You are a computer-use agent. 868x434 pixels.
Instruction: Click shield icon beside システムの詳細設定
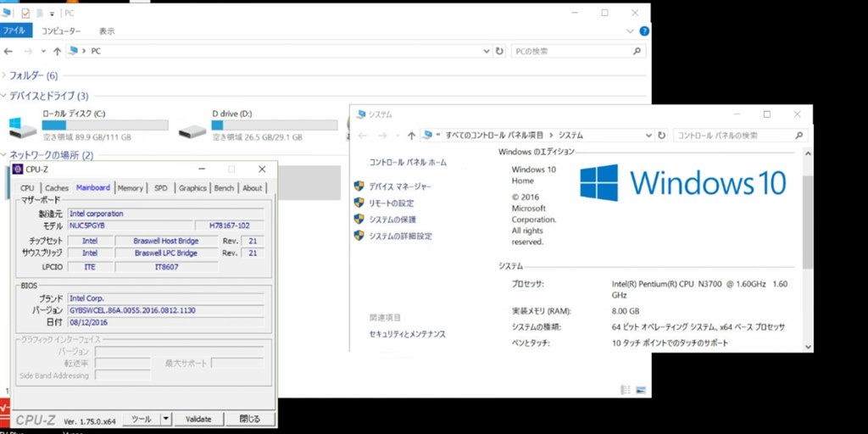pos(359,236)
